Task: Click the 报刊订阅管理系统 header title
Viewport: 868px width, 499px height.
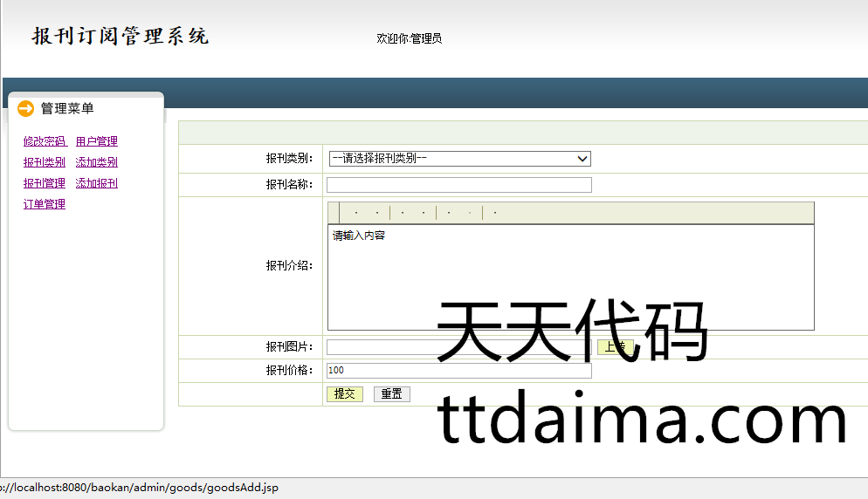Action: (121, 37)
